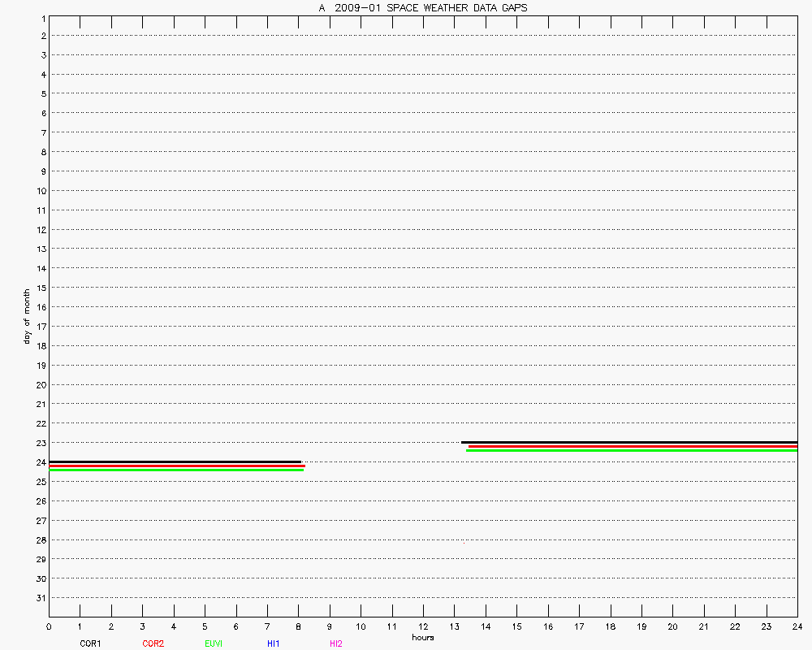Click the day 15 label on y-axis
Screen dimensions: 812x650
(39, 288)
